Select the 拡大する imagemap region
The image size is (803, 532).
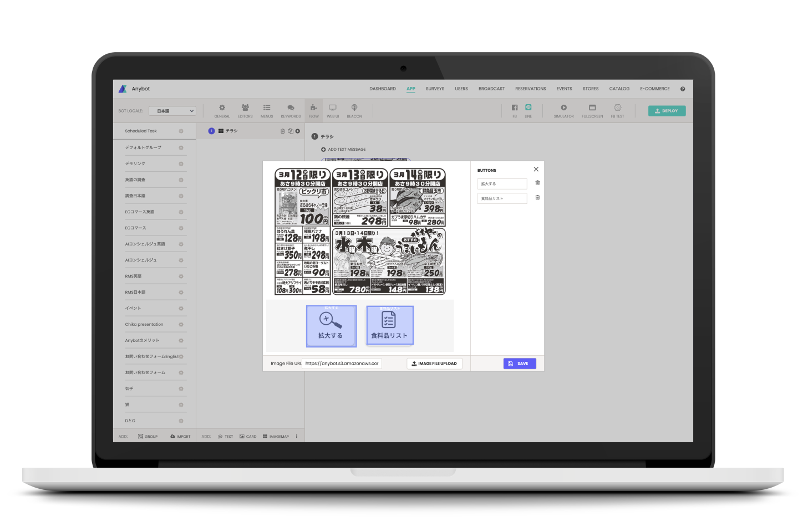[x=331, y=326]
